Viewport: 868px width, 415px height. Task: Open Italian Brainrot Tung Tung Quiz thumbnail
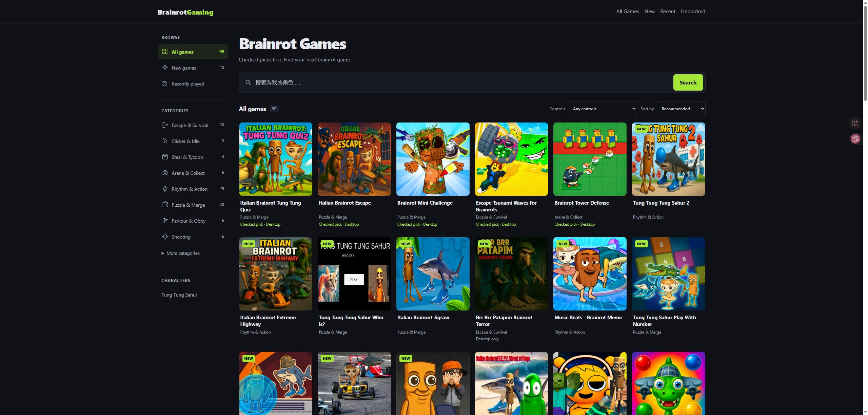point(276,159)
